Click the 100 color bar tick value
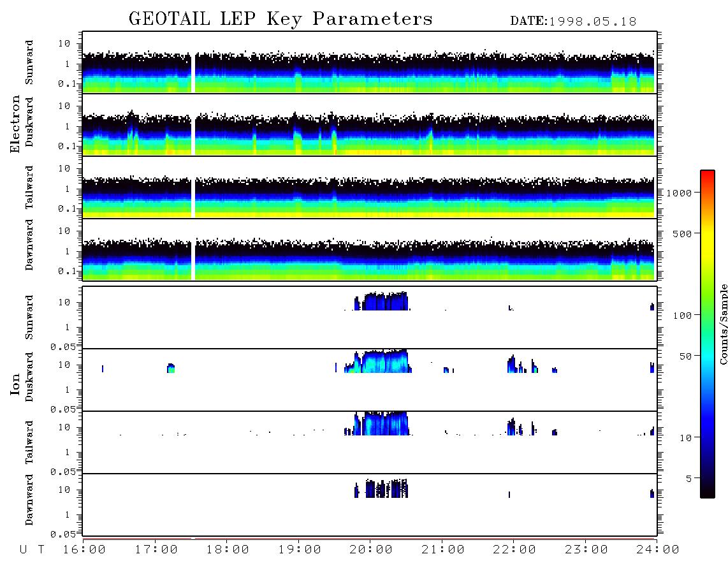Image resolution: width=728 pixels, height=561 pixels. point(683,316)
